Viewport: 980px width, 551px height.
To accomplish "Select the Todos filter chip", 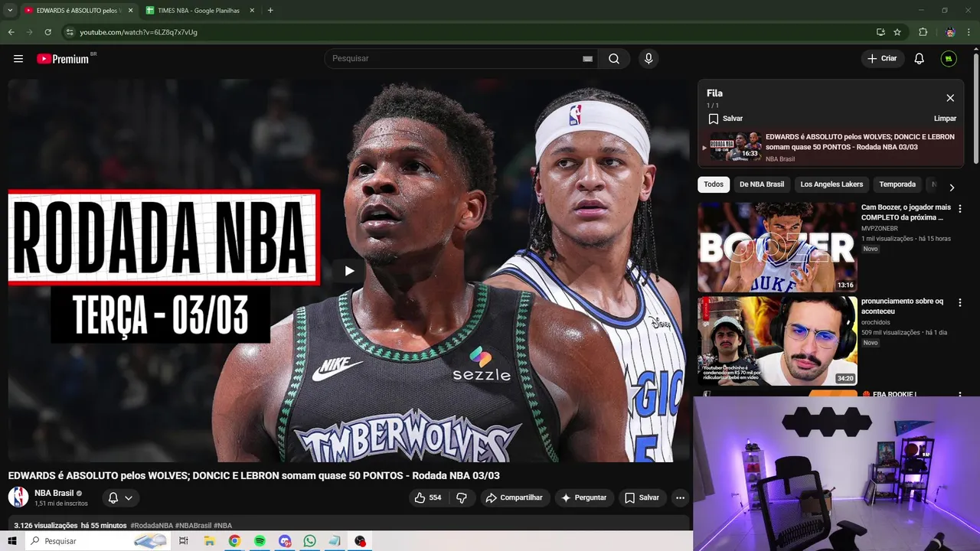I will [714, 184].
